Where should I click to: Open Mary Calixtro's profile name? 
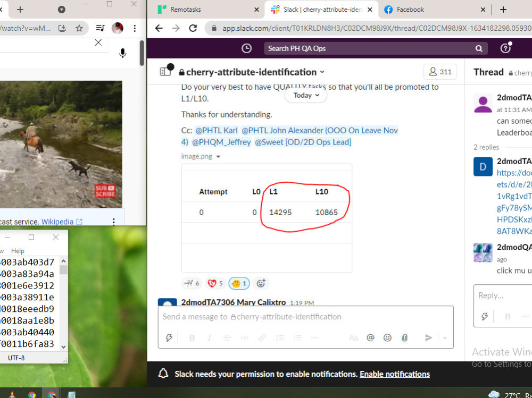[234, 302]
